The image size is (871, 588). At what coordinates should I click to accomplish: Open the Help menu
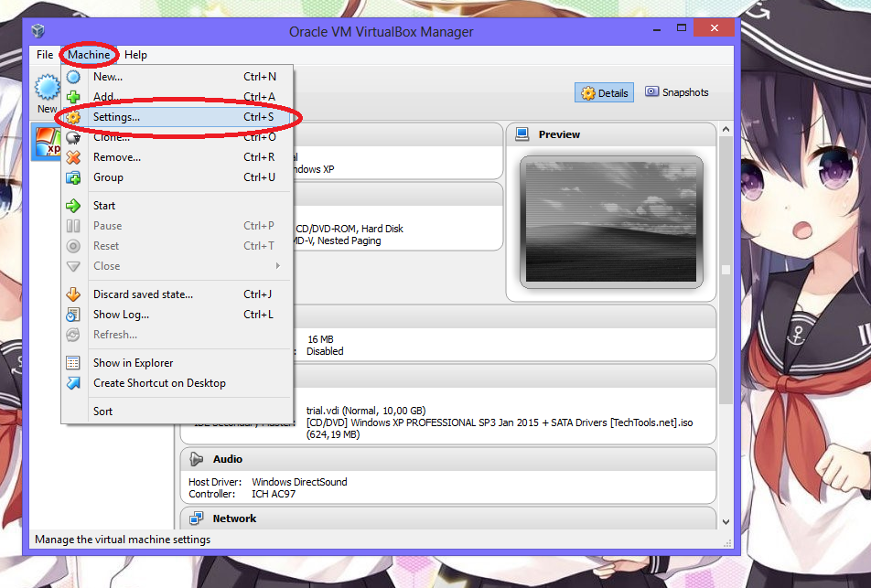(x=135, y=55)
